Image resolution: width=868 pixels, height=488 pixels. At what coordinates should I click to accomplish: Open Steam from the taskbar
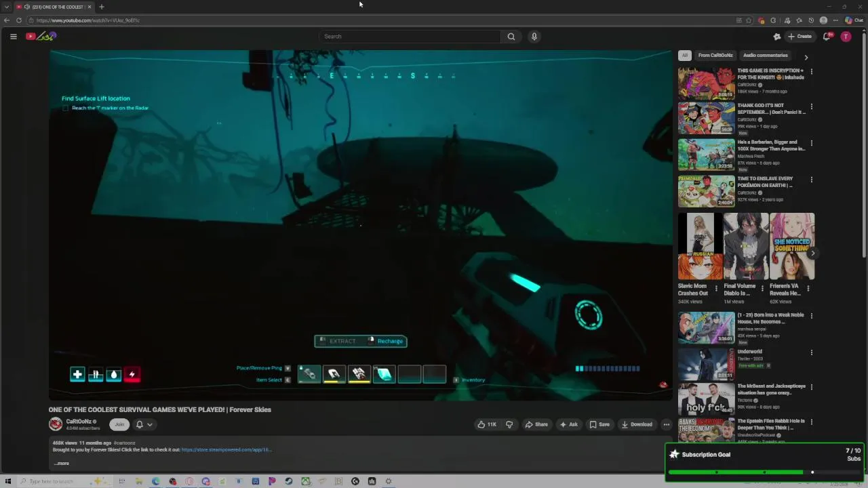289,481
